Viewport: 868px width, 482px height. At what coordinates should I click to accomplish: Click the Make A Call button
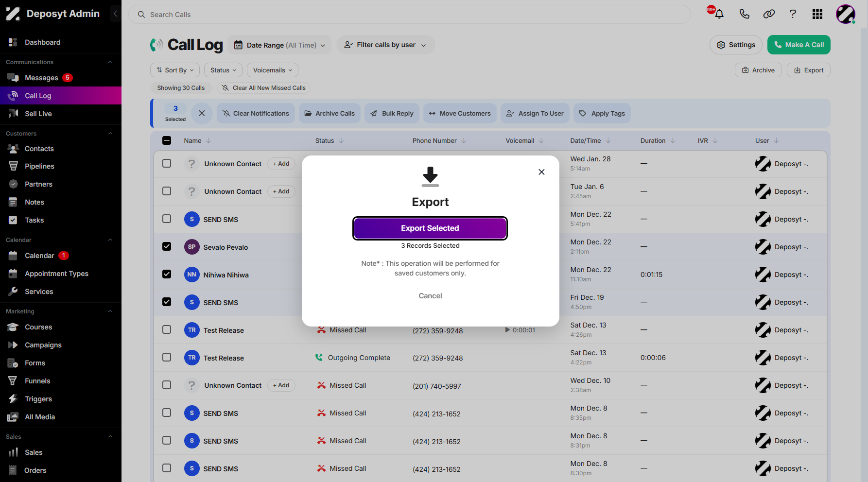pos(799,45)
